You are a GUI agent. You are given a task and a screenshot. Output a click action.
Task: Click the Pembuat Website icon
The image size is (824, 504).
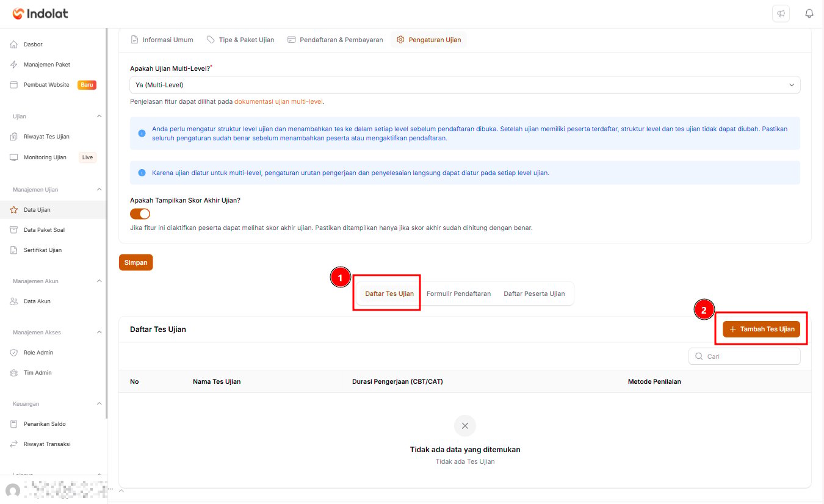(14, 85)
